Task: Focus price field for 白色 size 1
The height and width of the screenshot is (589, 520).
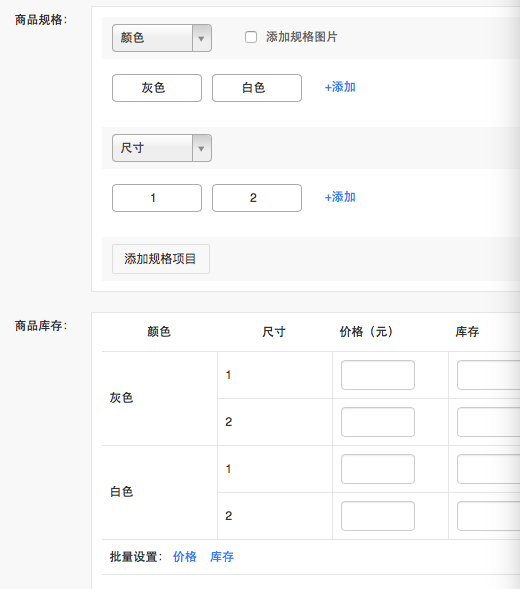Action: click(378, 469)
